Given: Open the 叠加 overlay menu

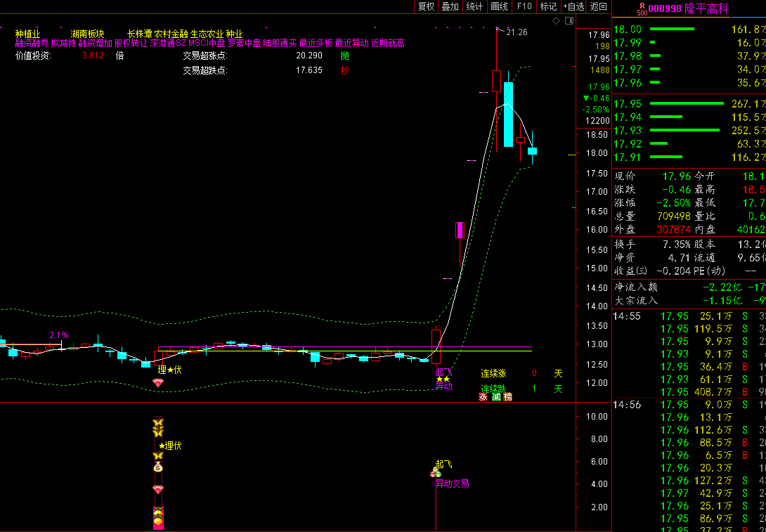Looking at the screenshot, I should pyautogui.click(x=450, y=6).
